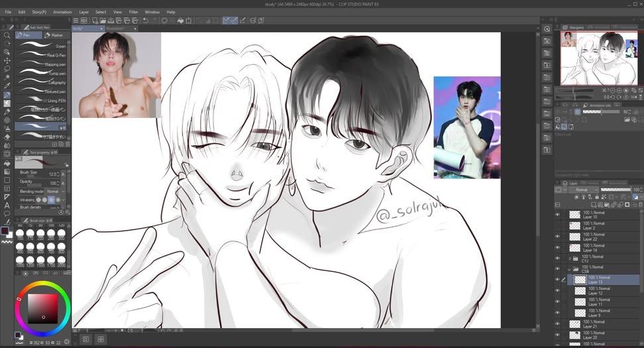Hide Layer 21 with its eye icon

557,323
